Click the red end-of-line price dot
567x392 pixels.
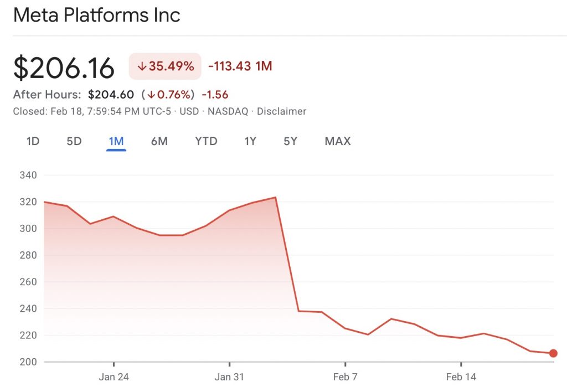pyautogui.click(x=553, y=353)
